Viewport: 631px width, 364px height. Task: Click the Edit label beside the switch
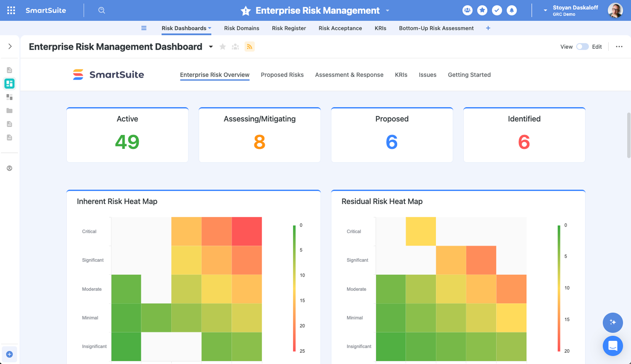click(x=597, y=47)
